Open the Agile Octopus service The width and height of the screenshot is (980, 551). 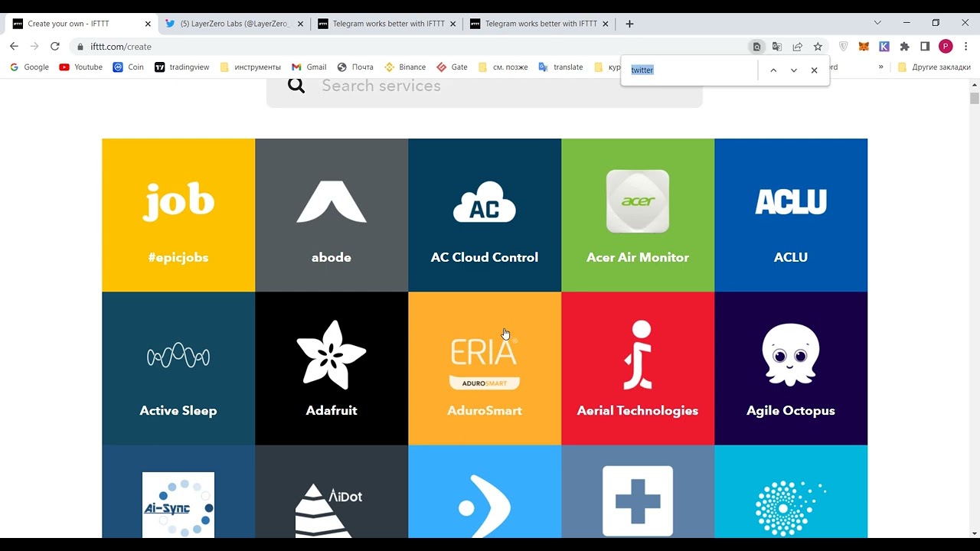(791, 368)
